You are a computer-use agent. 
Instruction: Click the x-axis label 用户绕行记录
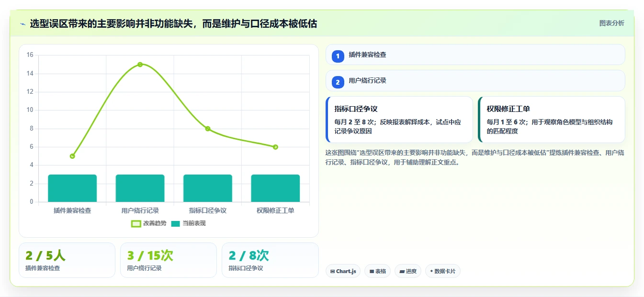tap(140, 210)
